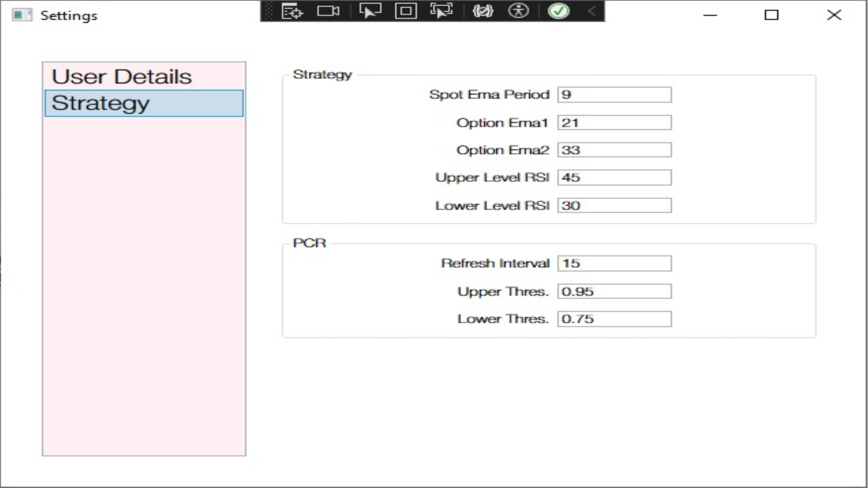The image size is (868, 488).
Task: Focus the Lower Level RSI field
Action: [614, 206]
